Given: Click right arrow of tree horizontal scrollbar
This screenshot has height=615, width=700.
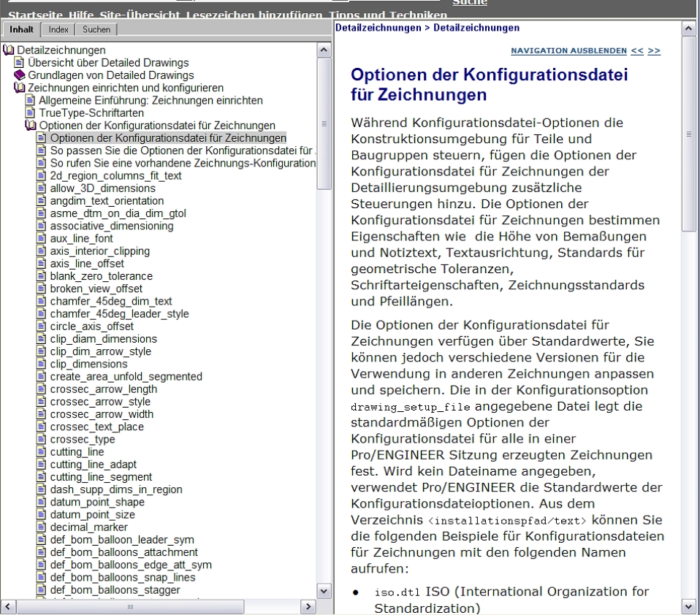Looking at the screenshot, I should tap(308, 606).
